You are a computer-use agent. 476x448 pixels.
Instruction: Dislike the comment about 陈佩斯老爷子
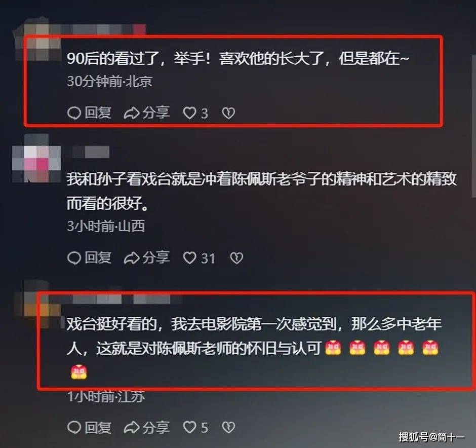point(236,258)
